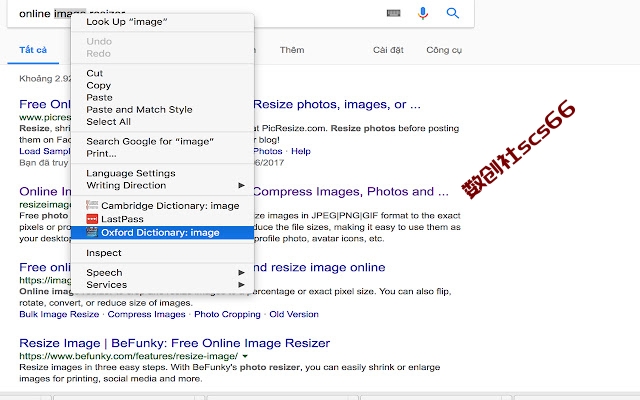
Task: Open result ending "resize image online"
Action: [319, 267]
